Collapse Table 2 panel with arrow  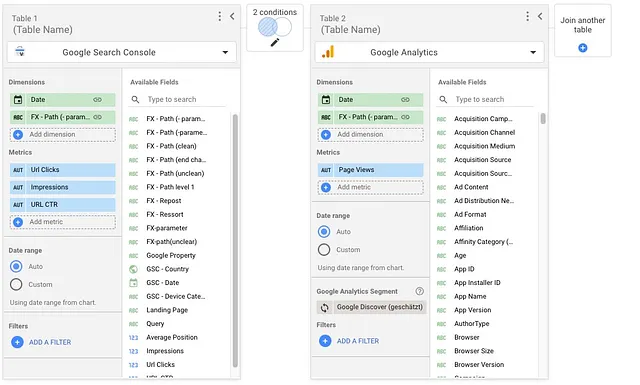click(540, 16)
